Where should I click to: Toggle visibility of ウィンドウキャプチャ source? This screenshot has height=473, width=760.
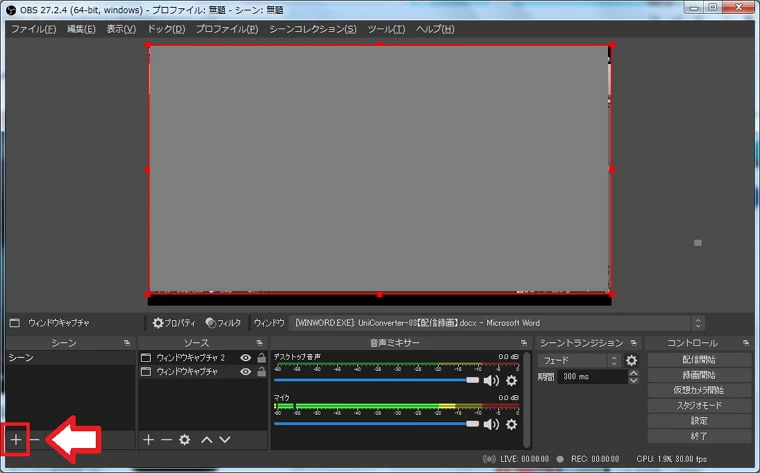click(245, 371)
